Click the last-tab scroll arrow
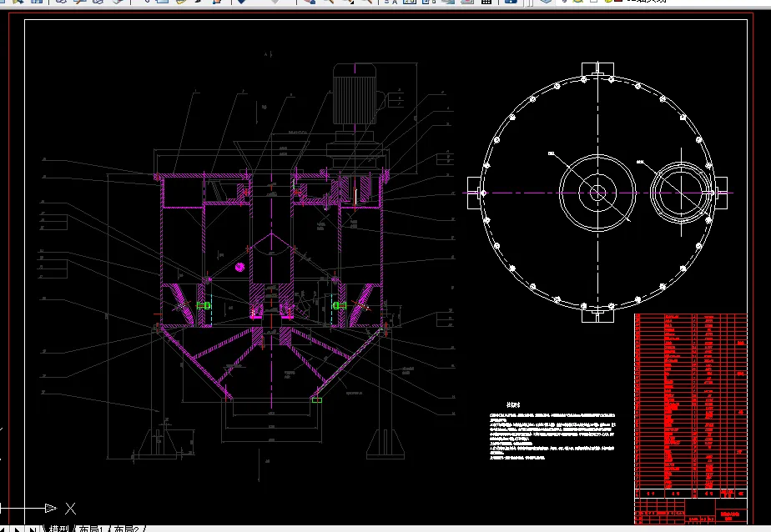Screen dimensions: 771x532 pos(33,529)
